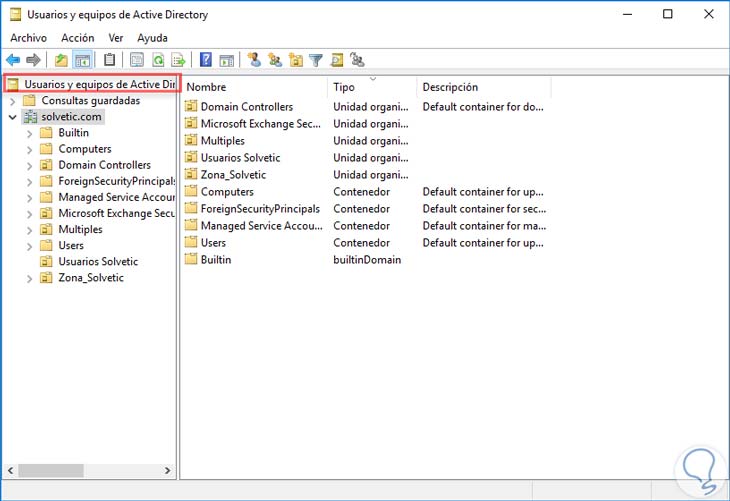The width and height of the screenshot is (730, 501).
Task: Select Usuarios Solvetic row in right list
Action: pos(240,158)
